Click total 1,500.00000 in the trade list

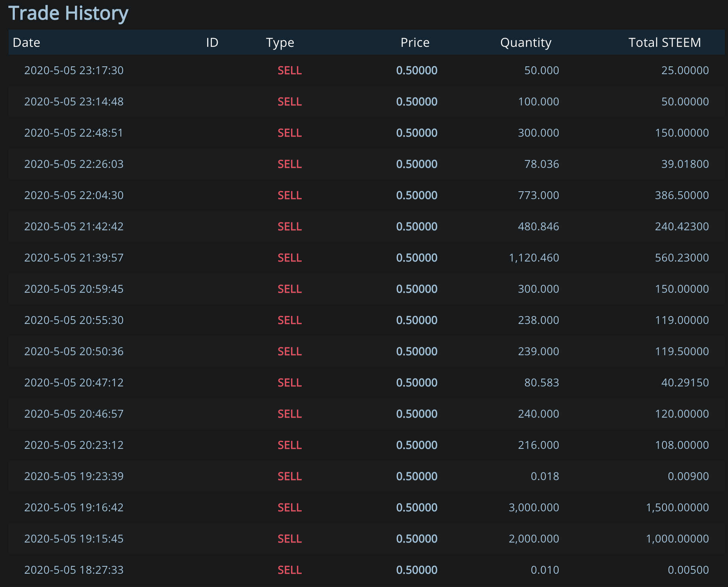pyautogui.click(x=677, y=507)
